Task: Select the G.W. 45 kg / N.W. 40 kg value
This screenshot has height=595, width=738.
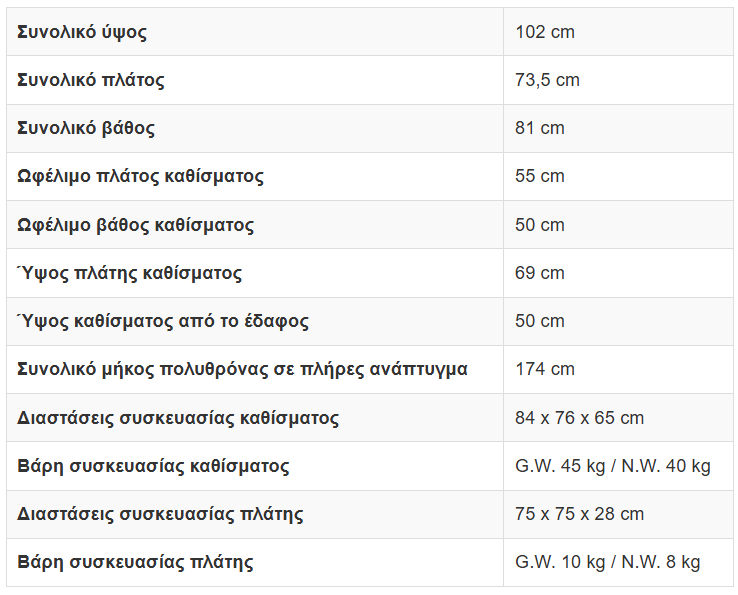Action: 613,466
